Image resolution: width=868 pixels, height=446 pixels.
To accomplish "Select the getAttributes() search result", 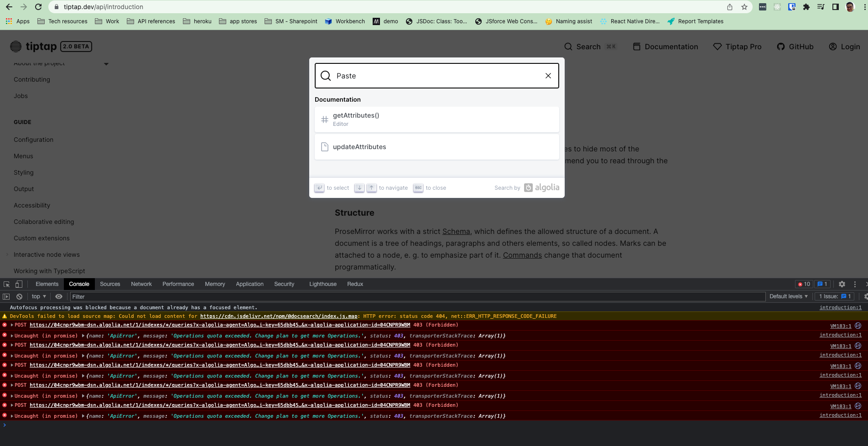I will (437, 119).
